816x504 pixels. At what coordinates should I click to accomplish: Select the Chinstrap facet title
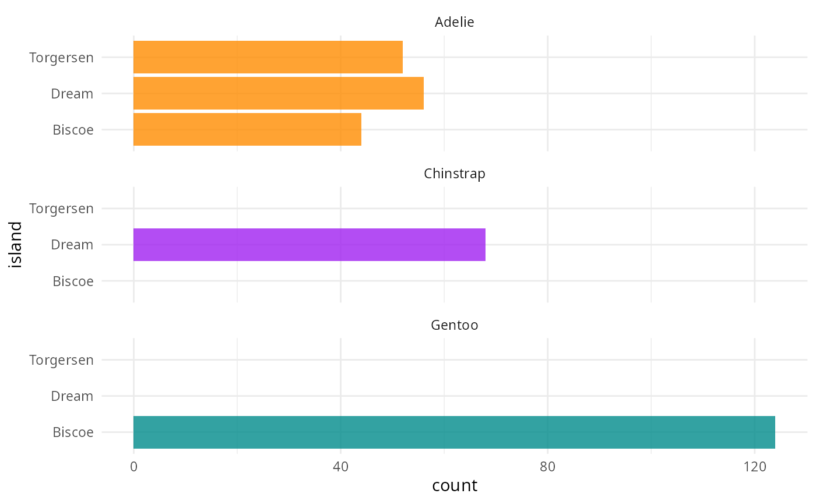(455, 174)
